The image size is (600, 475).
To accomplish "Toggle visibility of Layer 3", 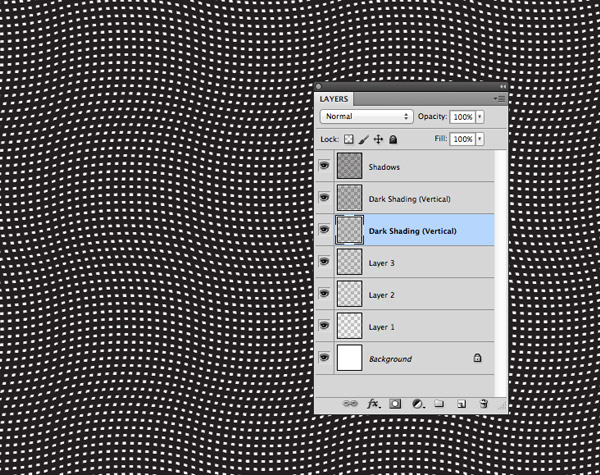I will point(324,262).
